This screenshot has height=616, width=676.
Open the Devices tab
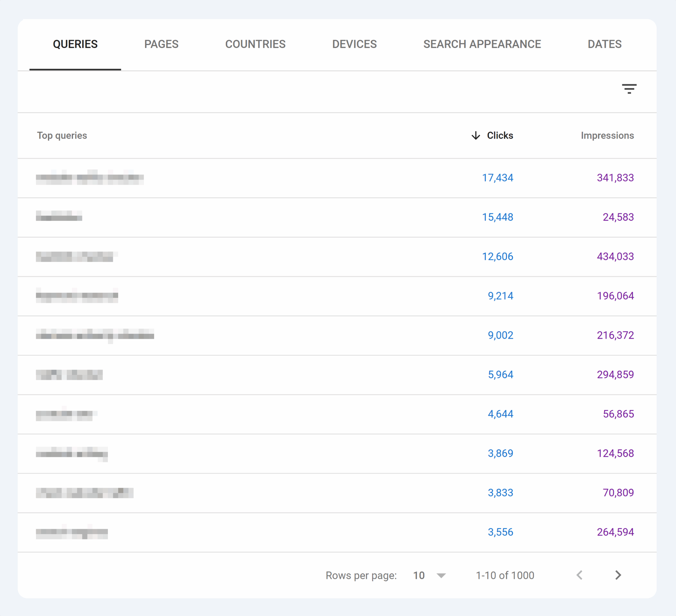click(355, 44)
